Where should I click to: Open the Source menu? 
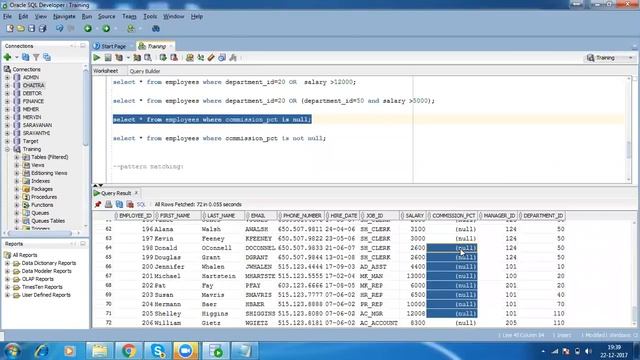point(107,16)
